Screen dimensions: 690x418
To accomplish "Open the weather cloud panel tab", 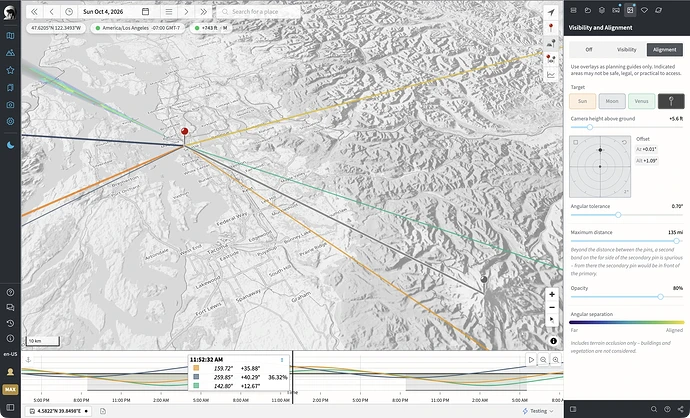I will point(587,10).
